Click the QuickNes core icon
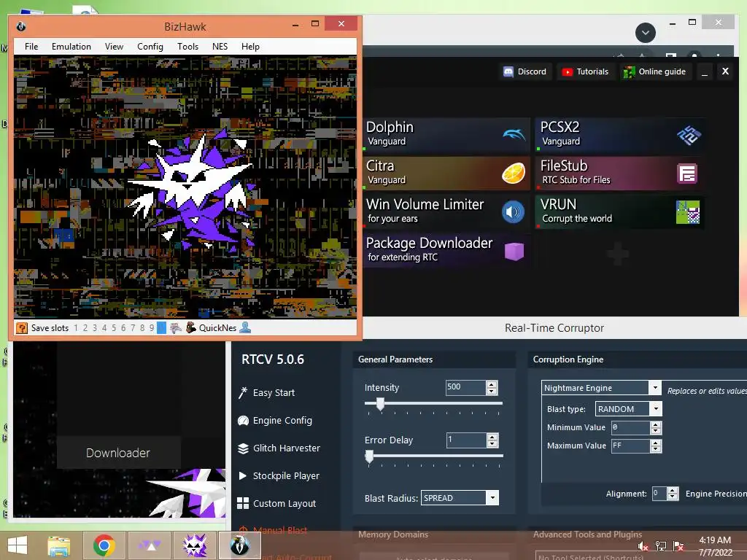 [x=191, y=327]
